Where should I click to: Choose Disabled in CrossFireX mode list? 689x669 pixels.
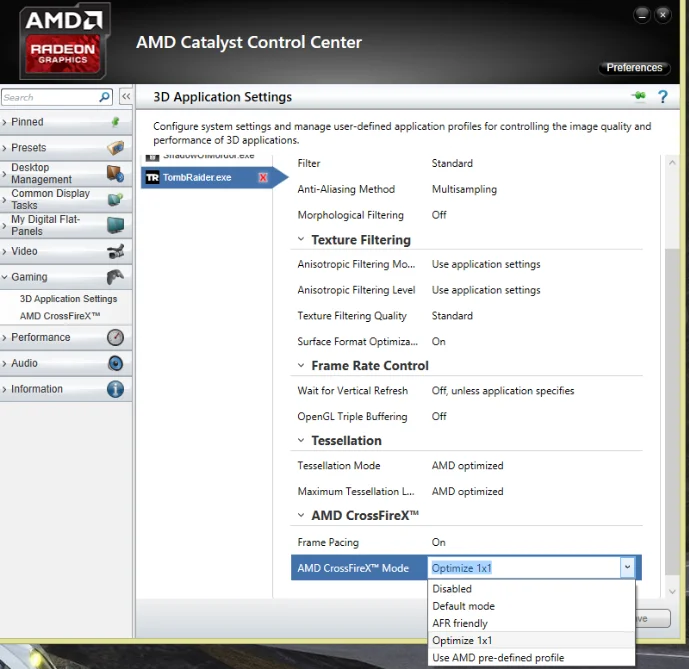click(x=531, y=589)
